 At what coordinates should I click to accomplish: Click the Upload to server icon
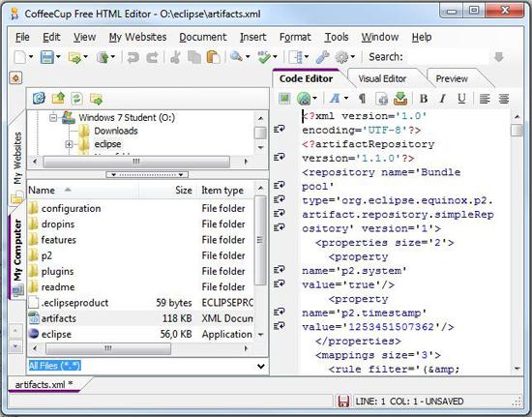(x=103, y=57)
